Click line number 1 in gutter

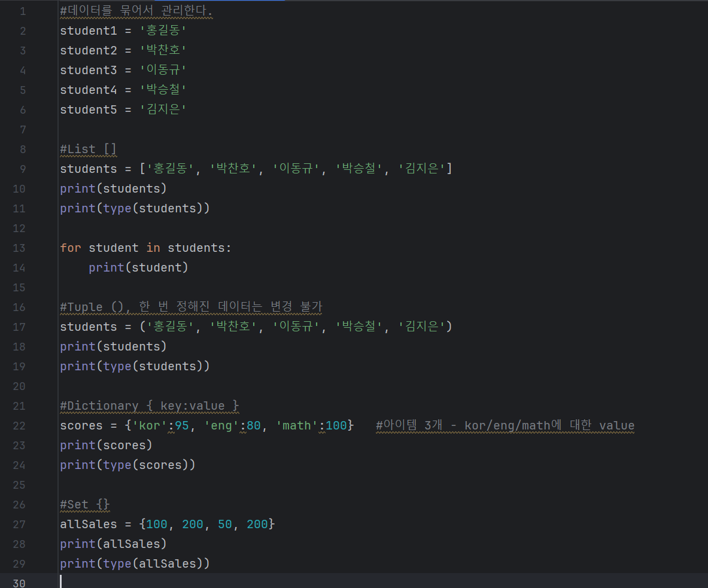point(23,11)
